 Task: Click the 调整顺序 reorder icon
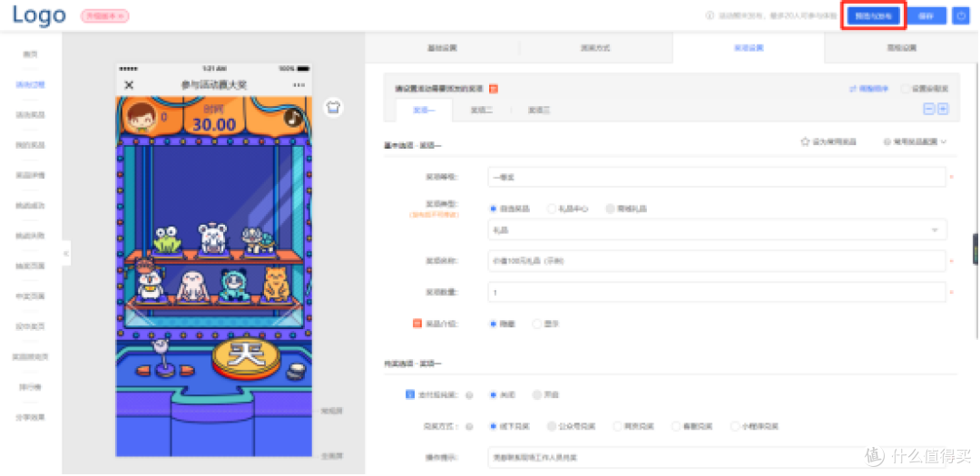(852, 90)
